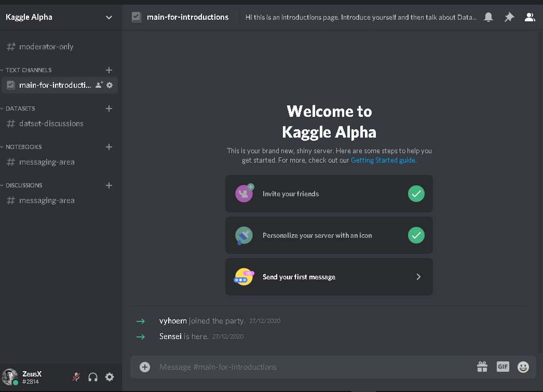Add a channel to DATASETS category

point(108,109)
